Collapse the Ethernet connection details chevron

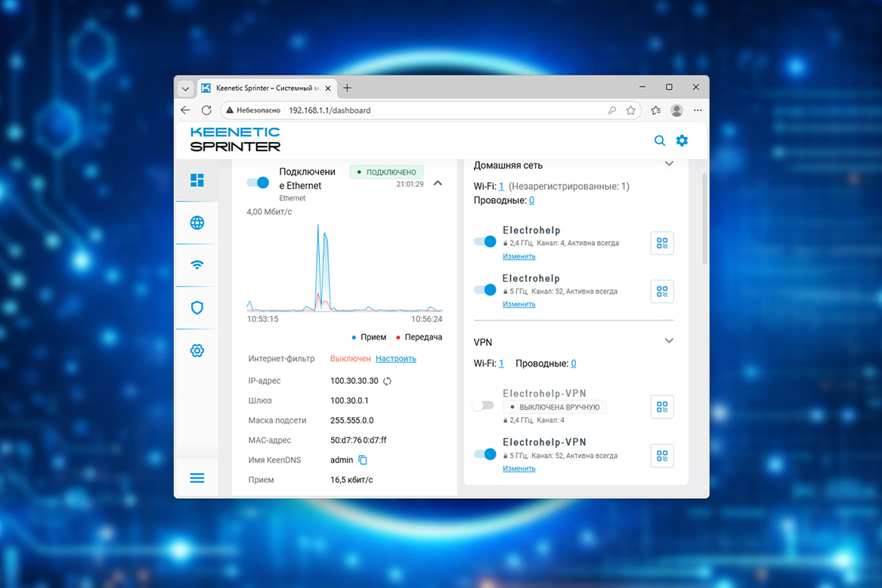tap(438, 184)
